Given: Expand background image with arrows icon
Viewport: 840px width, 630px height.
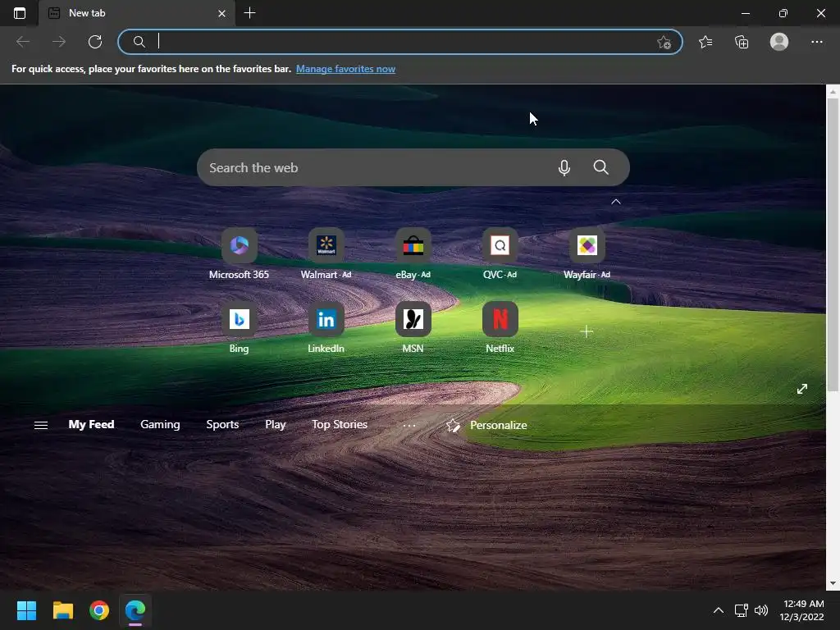Looking at the screenshot, I should point(802,389).
